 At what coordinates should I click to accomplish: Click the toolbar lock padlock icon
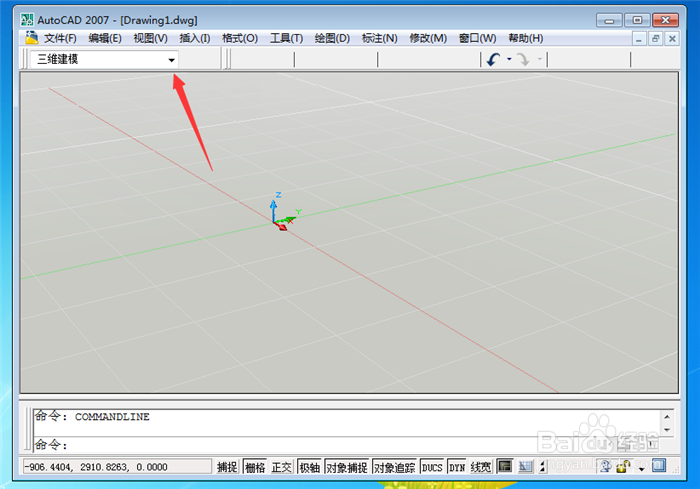point(623,466)
